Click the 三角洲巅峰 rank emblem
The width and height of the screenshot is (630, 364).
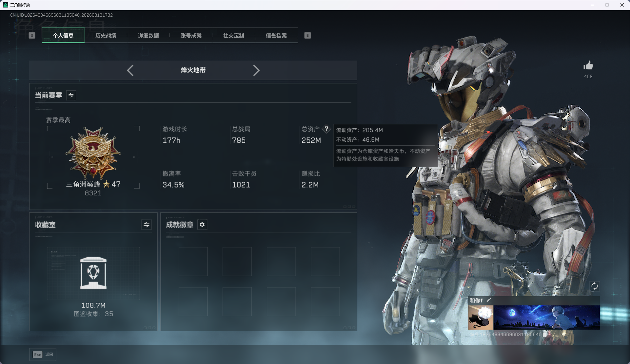tap(93, 153)
